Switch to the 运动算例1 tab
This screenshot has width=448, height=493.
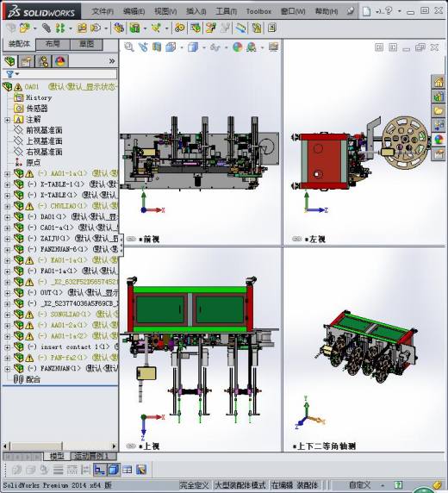[x=94, y=456]
